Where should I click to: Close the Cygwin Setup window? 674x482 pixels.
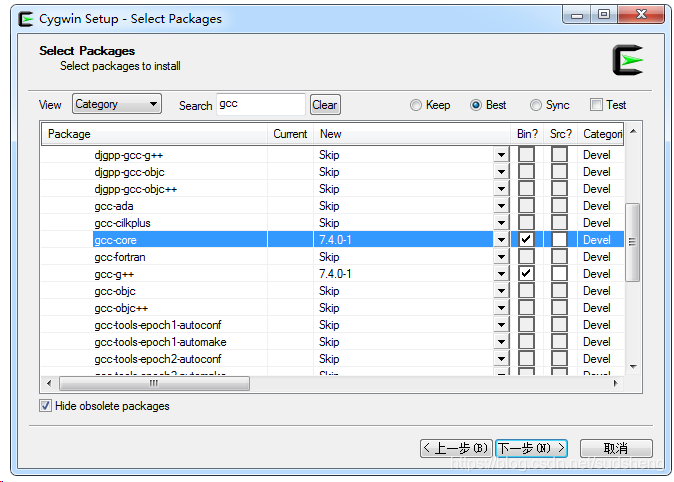641,15
